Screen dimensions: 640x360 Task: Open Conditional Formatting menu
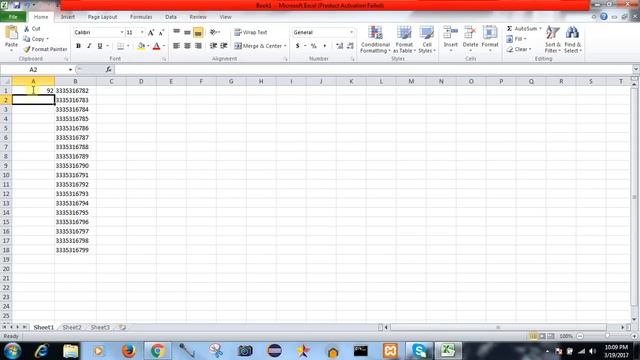[375, 39]
